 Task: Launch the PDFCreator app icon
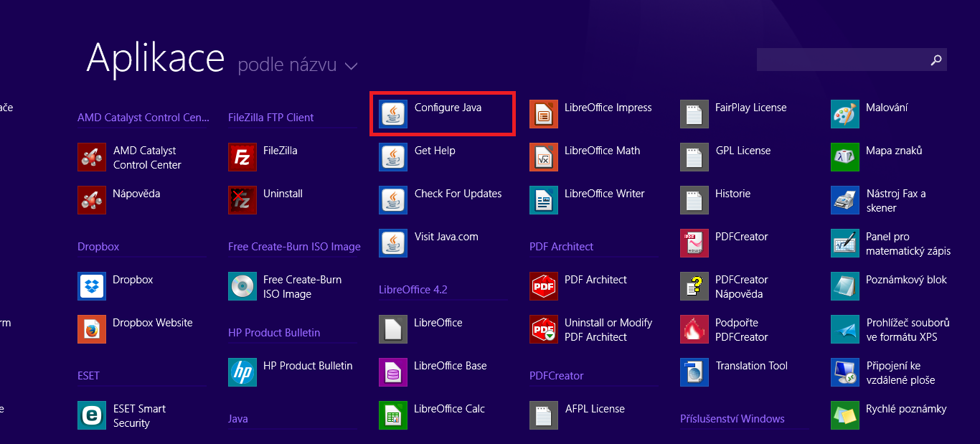click(x=694, y=243)
